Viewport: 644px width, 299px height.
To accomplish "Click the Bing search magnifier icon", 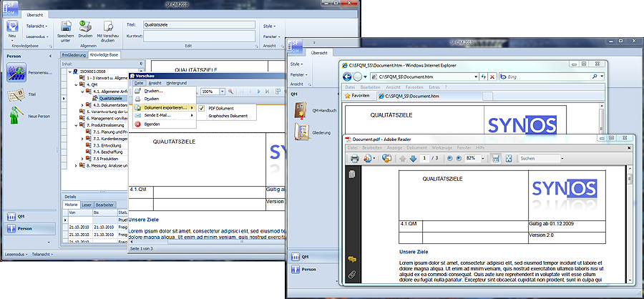I will (x=595, y=77).
